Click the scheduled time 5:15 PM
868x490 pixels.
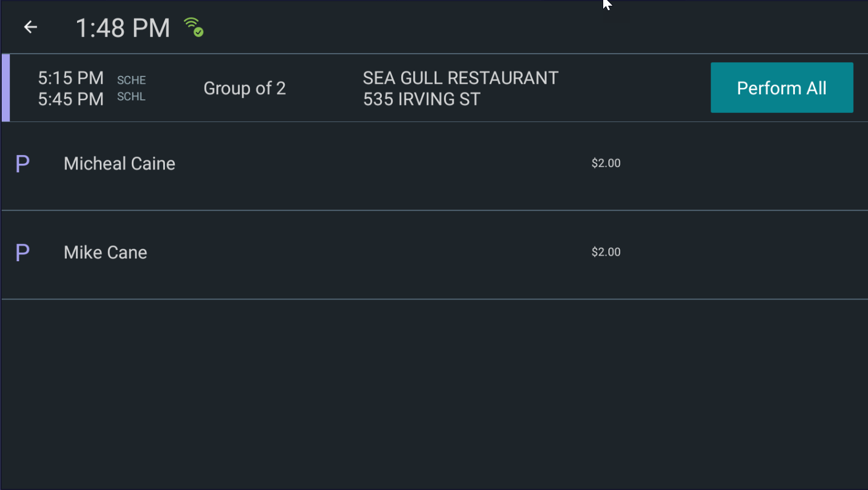tap(70, 78)
